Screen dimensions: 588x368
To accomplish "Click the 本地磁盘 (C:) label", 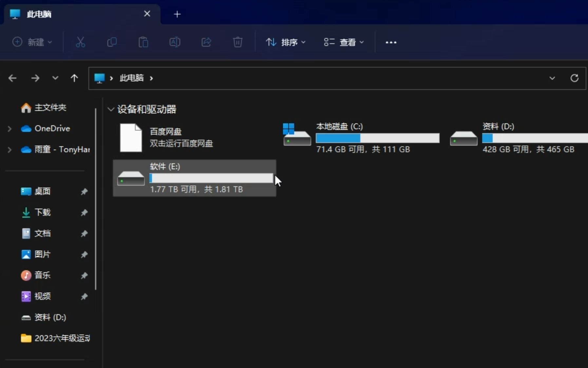I will click(339, 127).
